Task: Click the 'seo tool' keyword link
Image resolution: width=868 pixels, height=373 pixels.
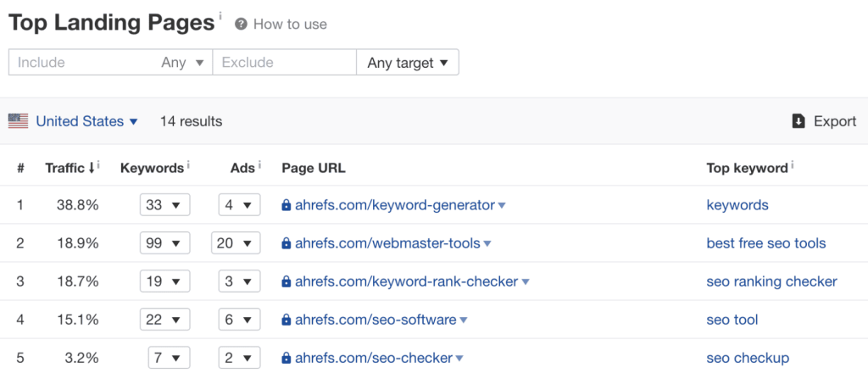Action: pyautogui.click(x=732, y=320)
